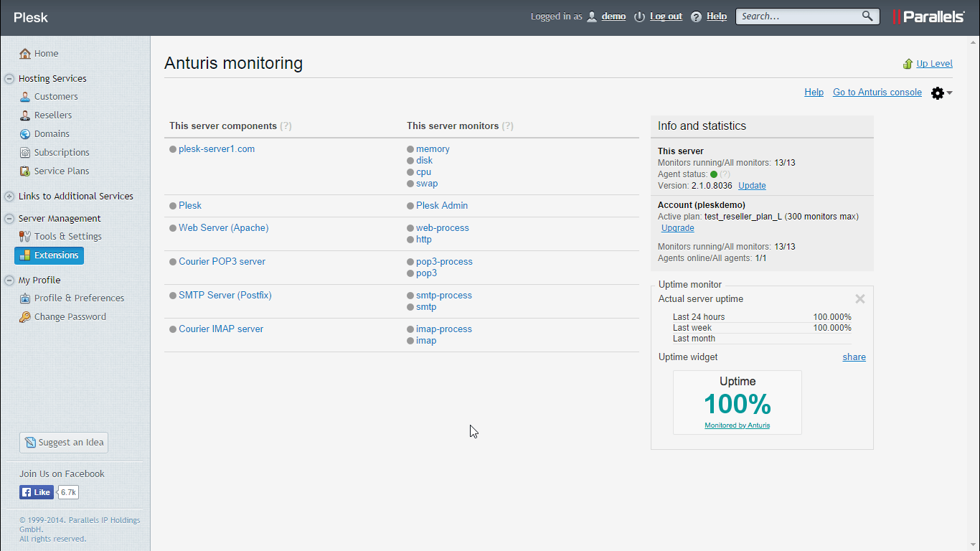Open the Web Server (Apache) component
The image size is (980, 551).
coord(223,228)
